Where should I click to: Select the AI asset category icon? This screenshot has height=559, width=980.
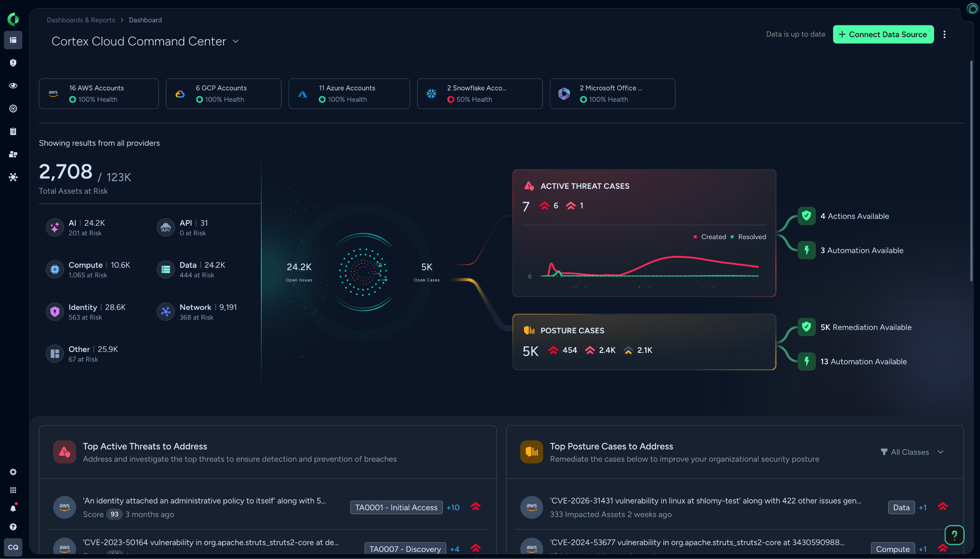55,228
